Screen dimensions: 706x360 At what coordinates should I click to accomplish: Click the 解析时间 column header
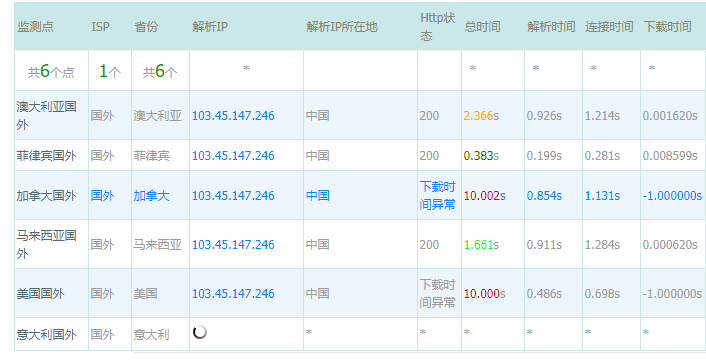(x=551, y=27)
